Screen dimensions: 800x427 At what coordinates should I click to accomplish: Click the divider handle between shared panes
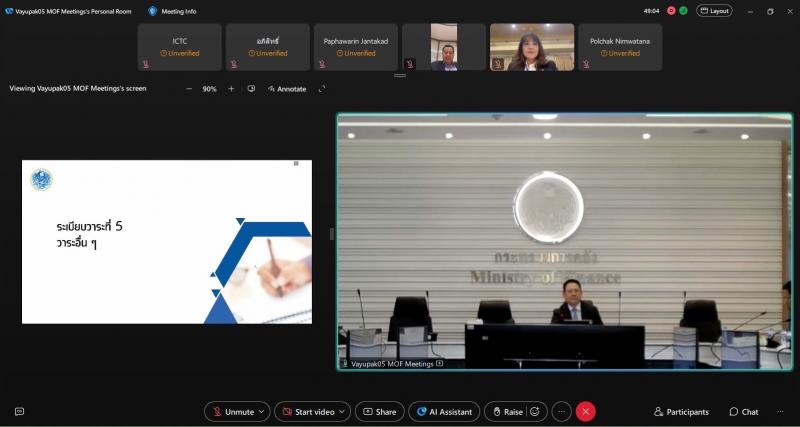tap(332, 234)
